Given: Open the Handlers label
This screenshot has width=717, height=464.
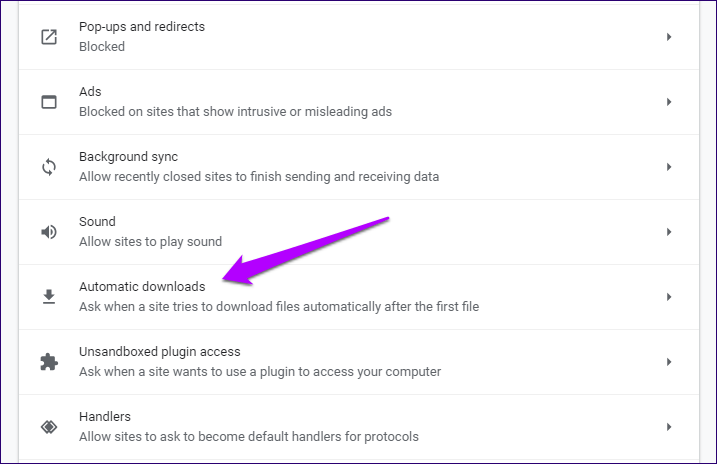Looking at the screenshot, I should click(105, 416).
